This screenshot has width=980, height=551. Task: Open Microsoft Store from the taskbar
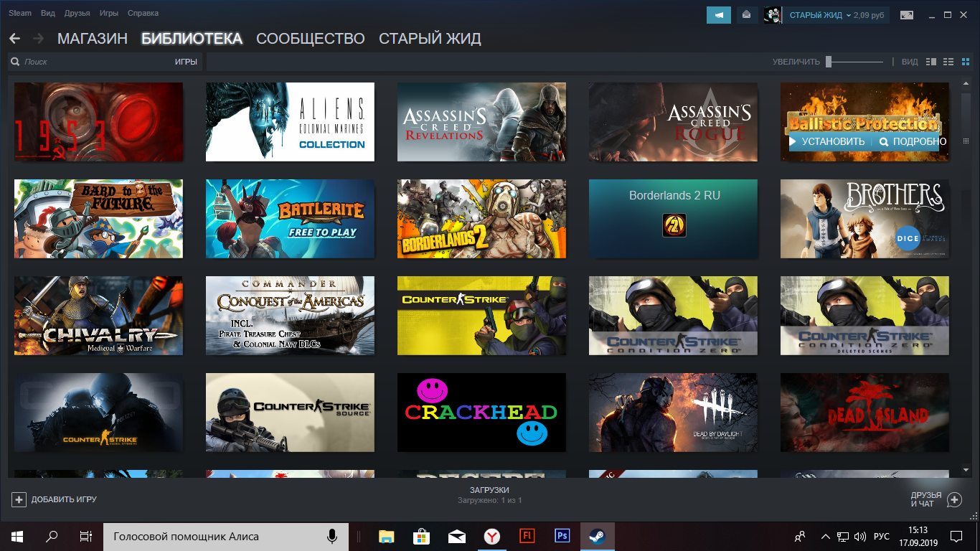[421, 536]
